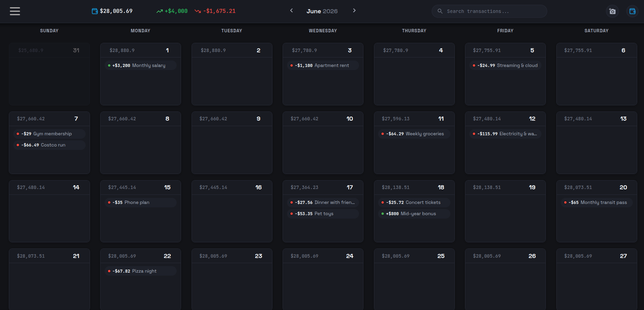The width and height of the screenshot is (644, 310).
Task: Select the June 25 day cell
Action: (x=414, y=279)
